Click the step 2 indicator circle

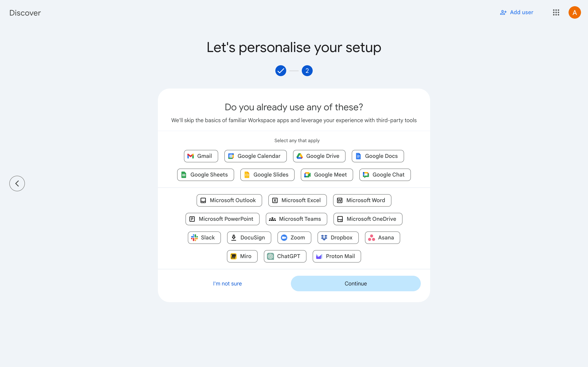[x=307, y=71]
